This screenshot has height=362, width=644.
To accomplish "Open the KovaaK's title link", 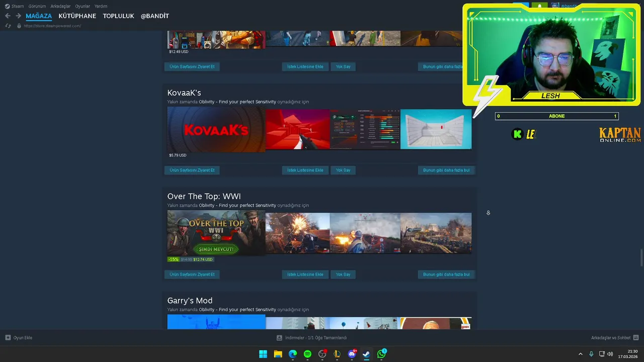I will point(184,93).
